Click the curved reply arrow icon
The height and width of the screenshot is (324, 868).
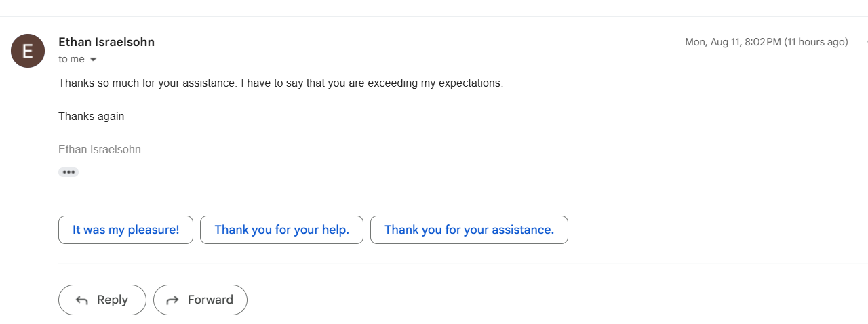[82, 300]
